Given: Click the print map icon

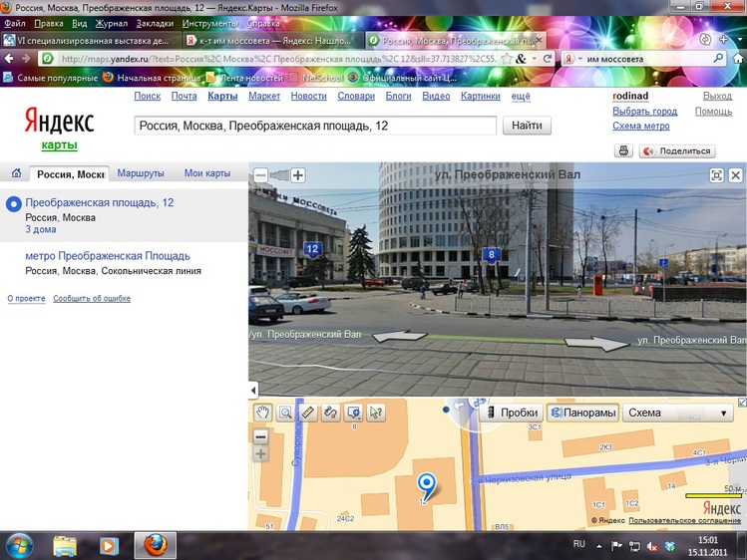Looking at the screenshot, I should tap(623, 150).
